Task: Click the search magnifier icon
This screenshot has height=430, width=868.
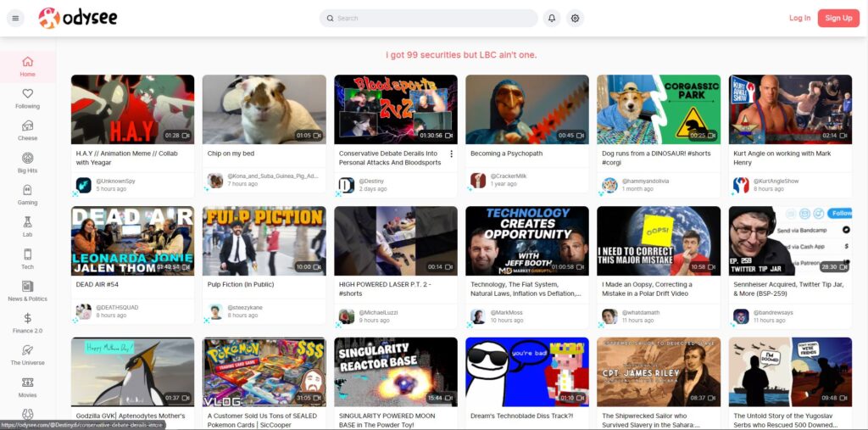Action: [x=330, y=19]
